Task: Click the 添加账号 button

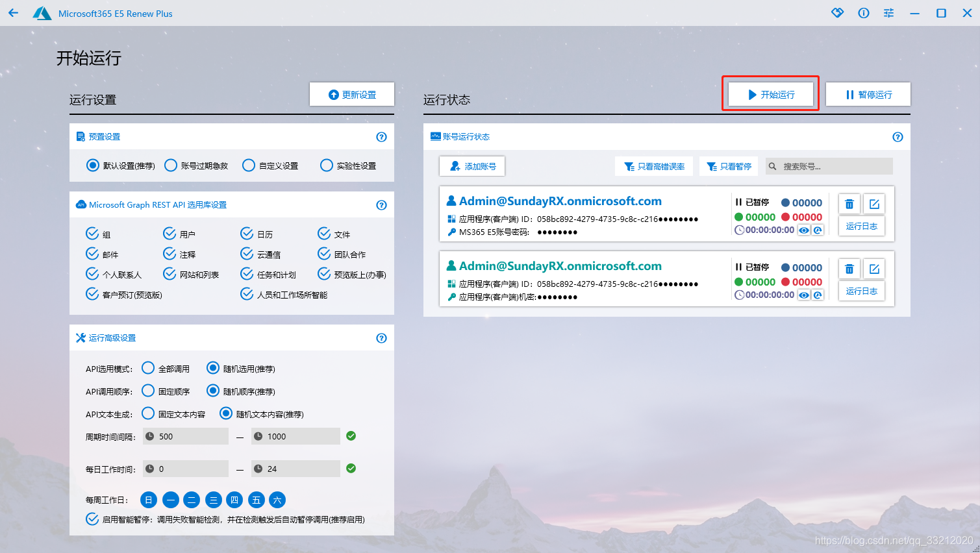Action: (x=472, y=166)
